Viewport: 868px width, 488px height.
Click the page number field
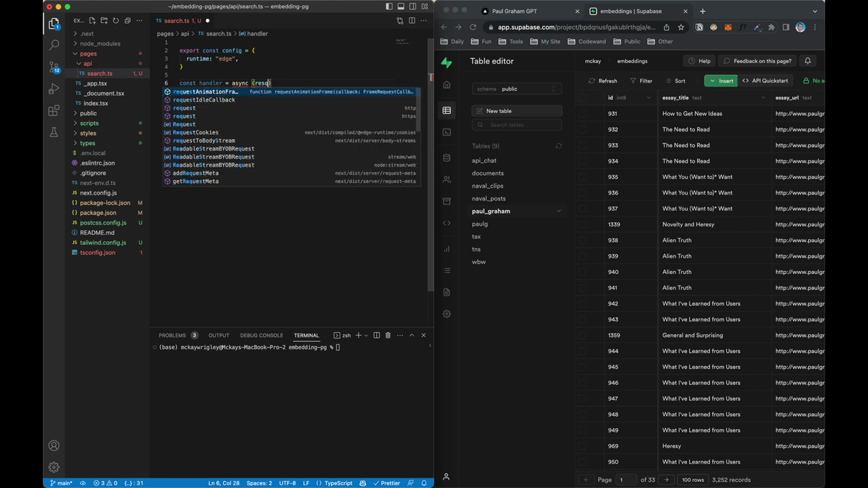[x=627, y=480]
